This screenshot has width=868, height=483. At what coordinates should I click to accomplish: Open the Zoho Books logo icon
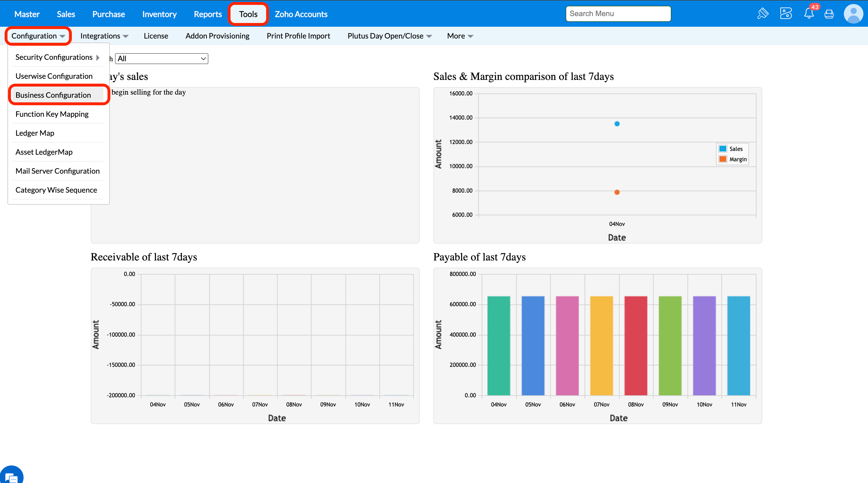(786, 14)
